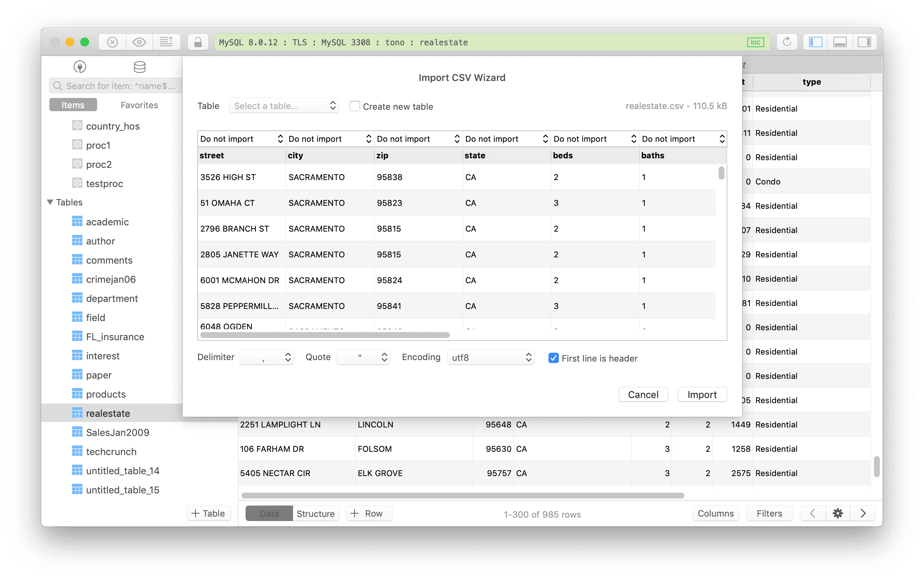The image size is (924, 581).
Task: Click the cancel query X toolbar icon
Action: click(112, 42)
